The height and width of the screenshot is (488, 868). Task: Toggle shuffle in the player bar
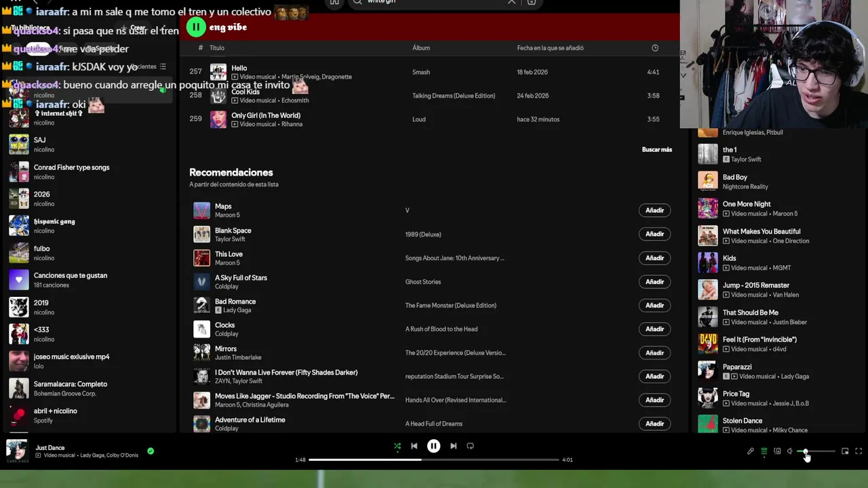tap(397, 446)
